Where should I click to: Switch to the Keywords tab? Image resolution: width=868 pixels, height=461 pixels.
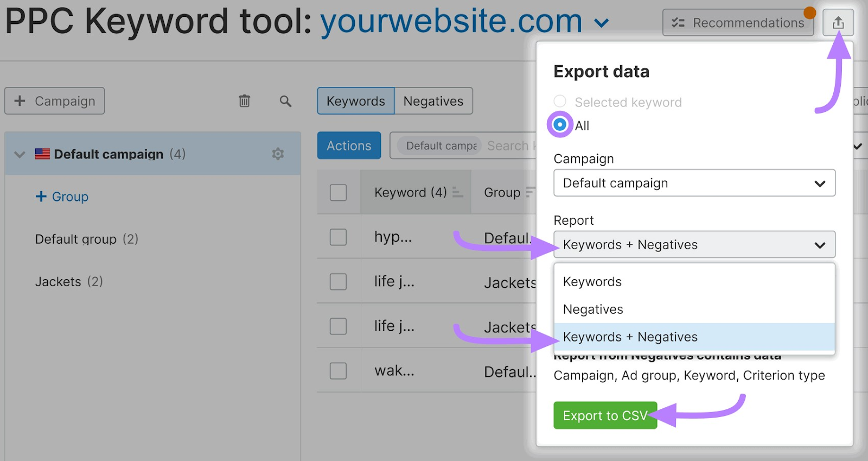point(356,101)
